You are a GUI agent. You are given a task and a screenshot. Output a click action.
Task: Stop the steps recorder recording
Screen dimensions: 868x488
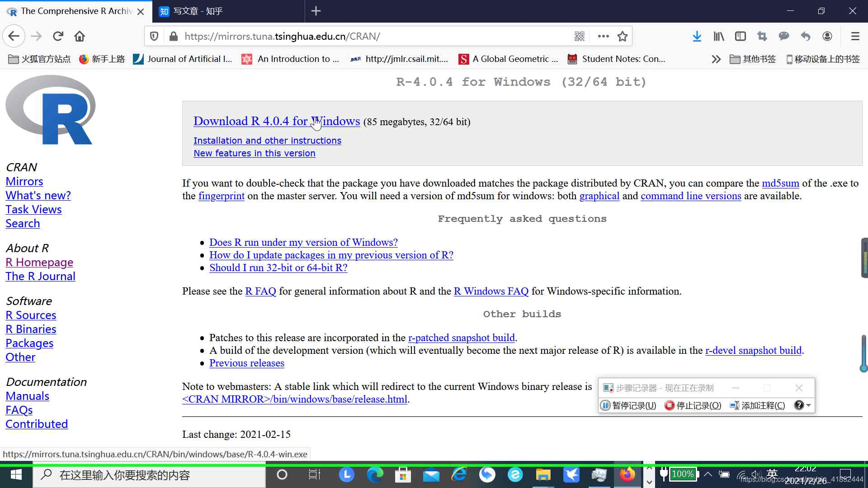coord(693,405)
